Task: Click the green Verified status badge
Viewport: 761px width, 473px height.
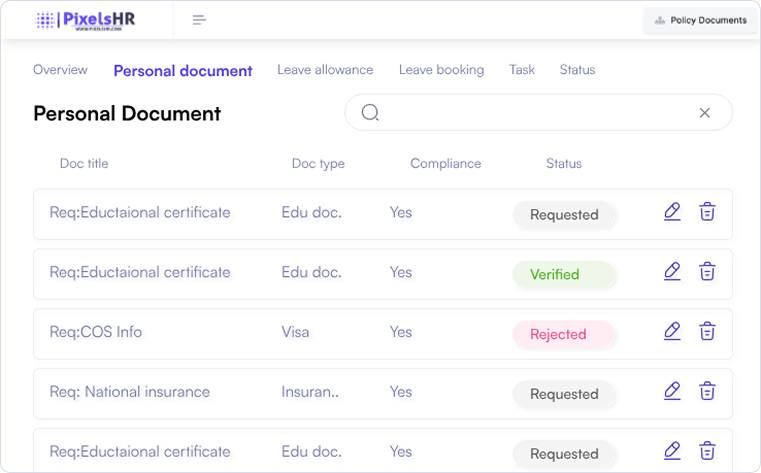Action: coord(564,274)
